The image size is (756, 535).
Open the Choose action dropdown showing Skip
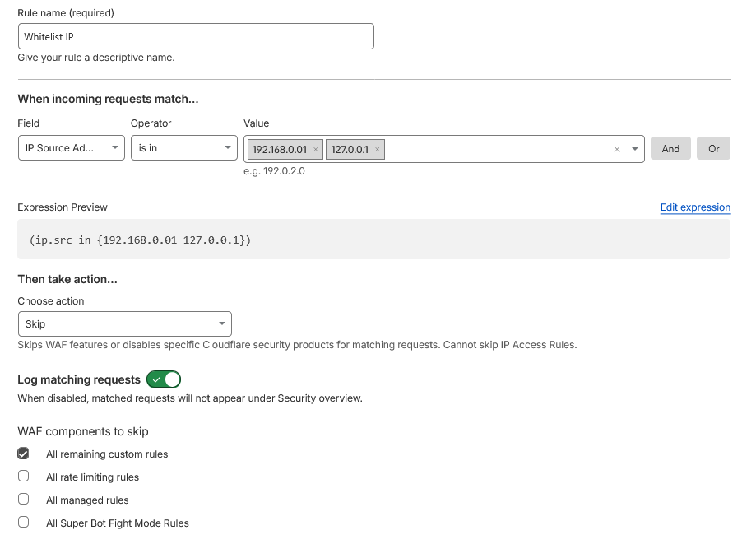click(x=124, y=324)
